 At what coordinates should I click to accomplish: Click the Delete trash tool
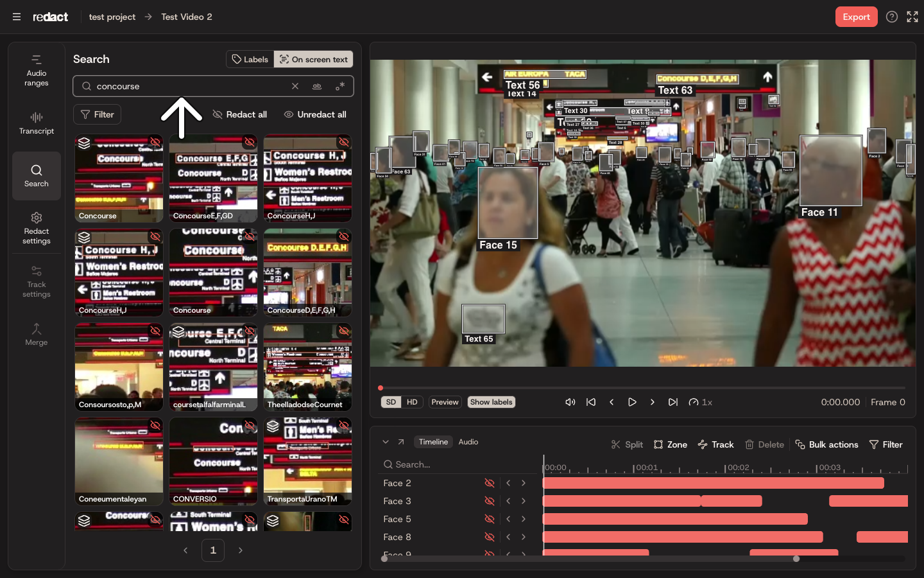coord(764,444)
